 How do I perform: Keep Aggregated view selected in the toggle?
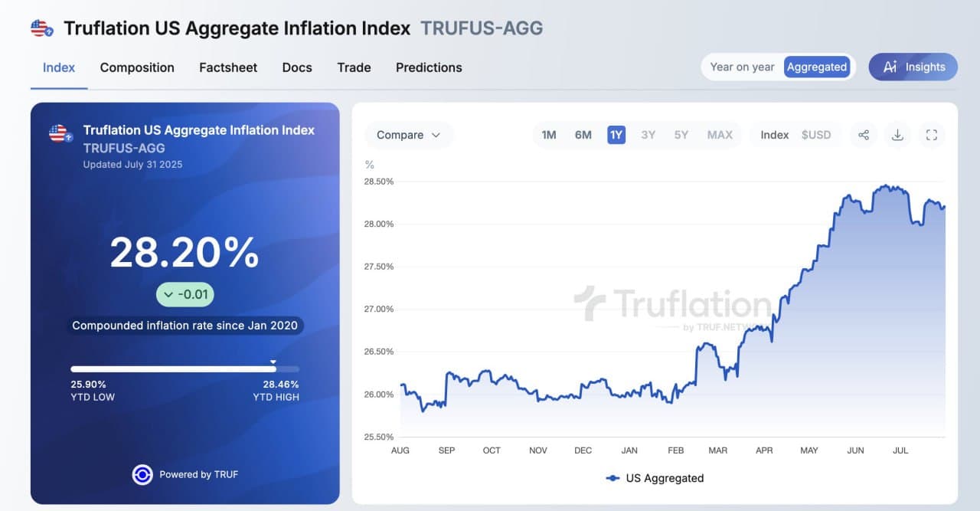click(817, 67)
